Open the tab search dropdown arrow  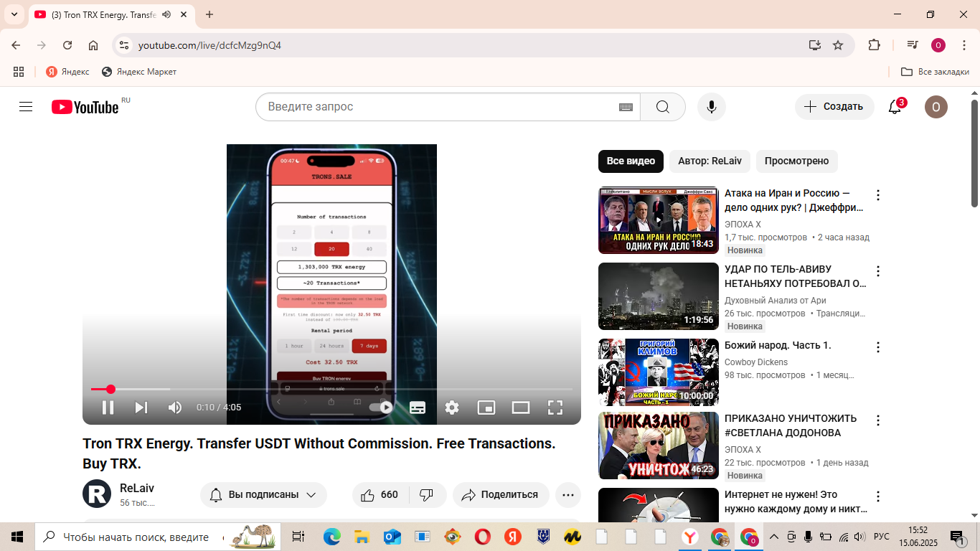click(14, 14)
